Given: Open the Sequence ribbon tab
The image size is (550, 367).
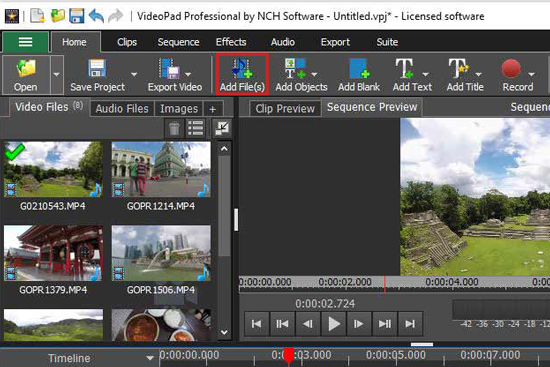Looking at the screenshot, I should [x=178, y=42].
